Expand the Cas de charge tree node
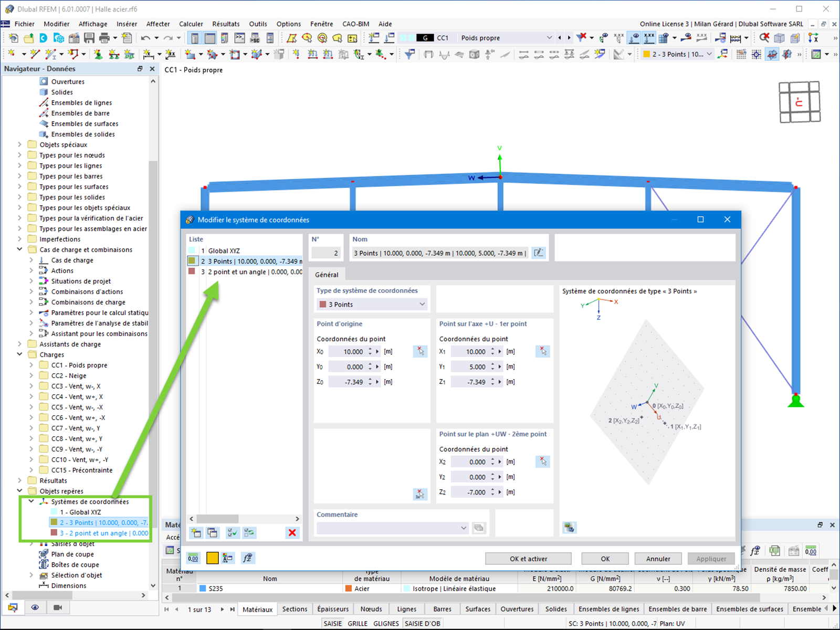The height and width of the screenshot is (630, 840). 31,260
